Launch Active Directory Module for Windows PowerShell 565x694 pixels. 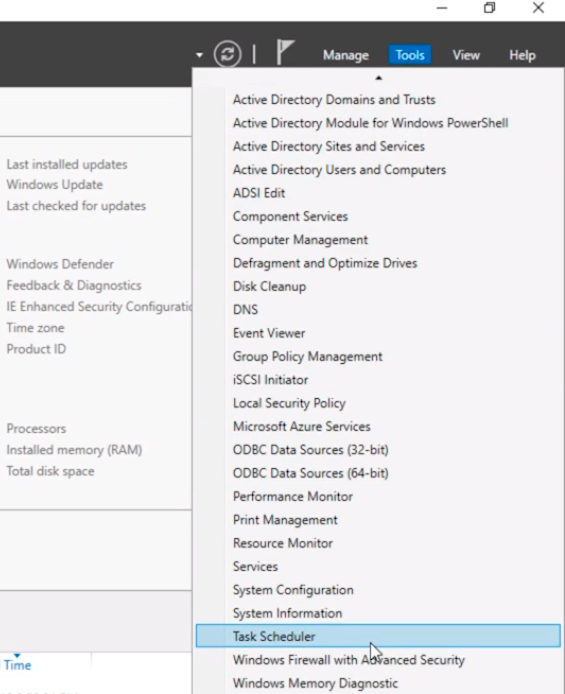pos(370,123)
